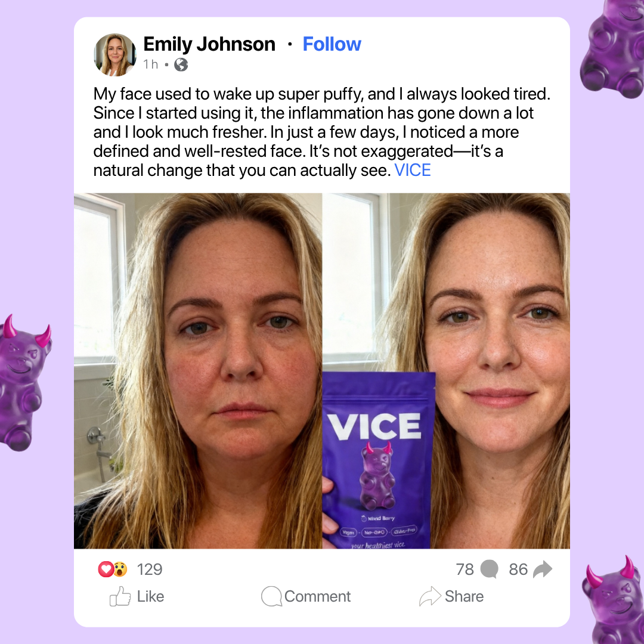Click the 78 comments count
644x644 pixels.
pyautogui.click(x=465, y=569)
